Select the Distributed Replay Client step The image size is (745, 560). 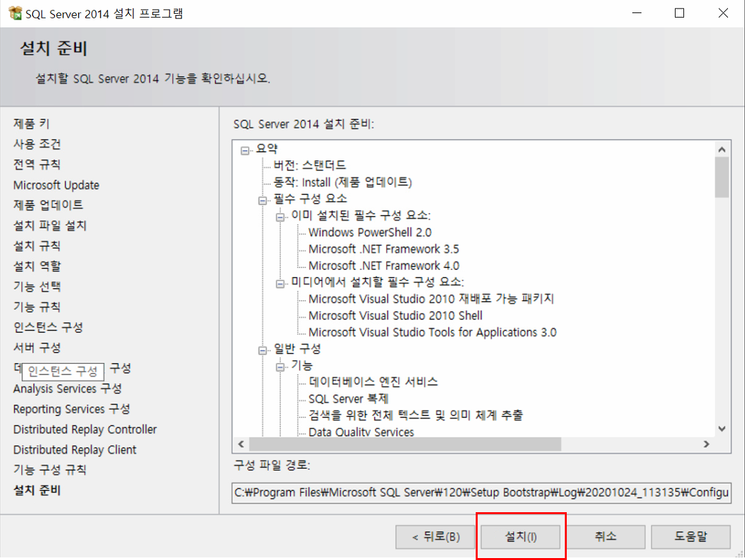(75, 450)
